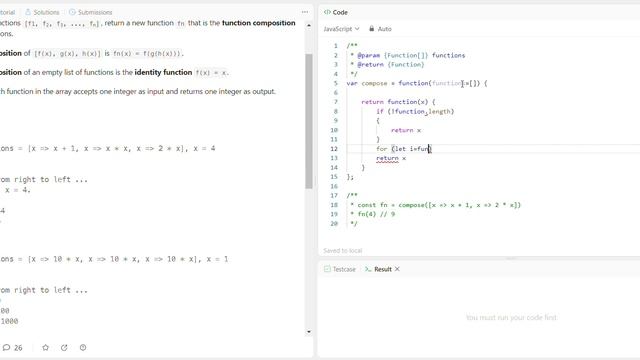Click 'return function(x) {' on line 7
Image resolution: width=640 pixels, height=360 pixels.
[x=398, y=102]
